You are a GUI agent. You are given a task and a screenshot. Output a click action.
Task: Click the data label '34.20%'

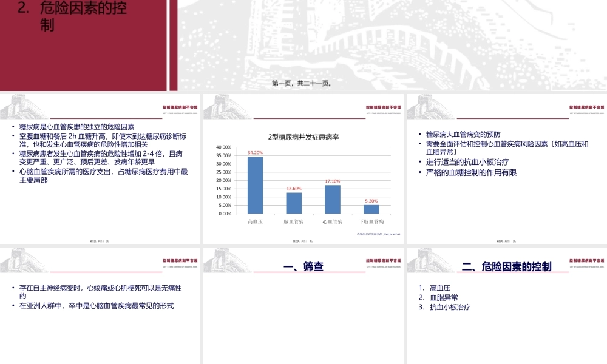click(255, 153)
